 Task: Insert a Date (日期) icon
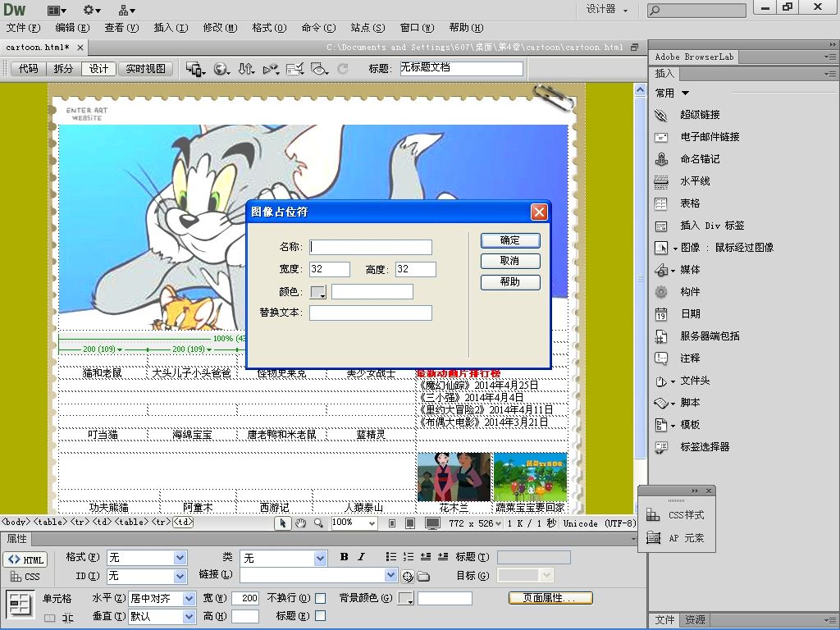click(x=661, y=314)
